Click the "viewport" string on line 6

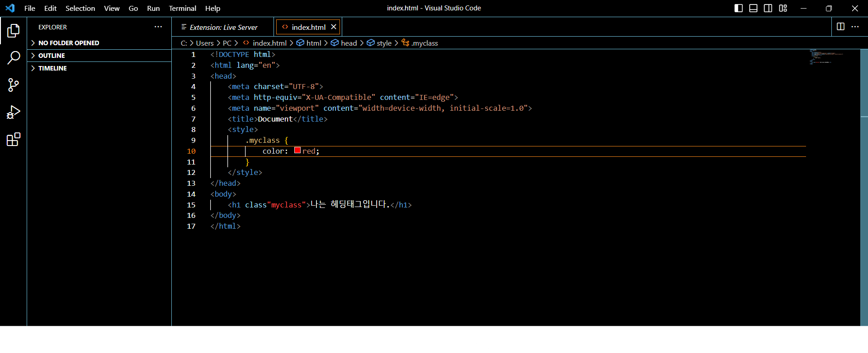pyautogui.click(x=297, y=108)
